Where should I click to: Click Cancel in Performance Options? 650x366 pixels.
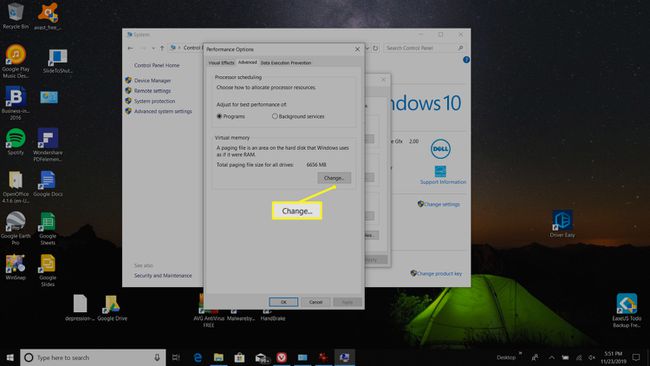click(x=315, y=302)
